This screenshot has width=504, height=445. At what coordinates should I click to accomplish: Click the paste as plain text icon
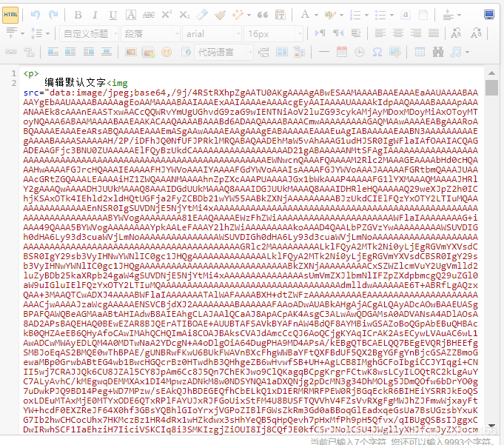(280, 15)
